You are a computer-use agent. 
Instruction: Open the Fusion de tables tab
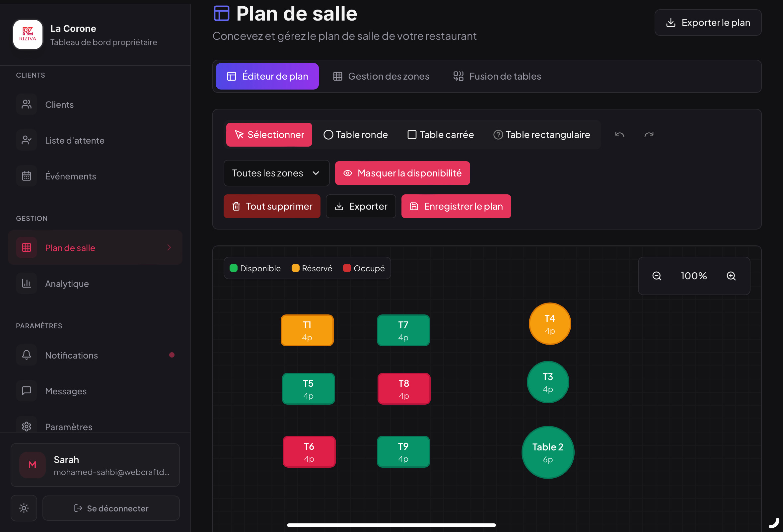point(497,76)
